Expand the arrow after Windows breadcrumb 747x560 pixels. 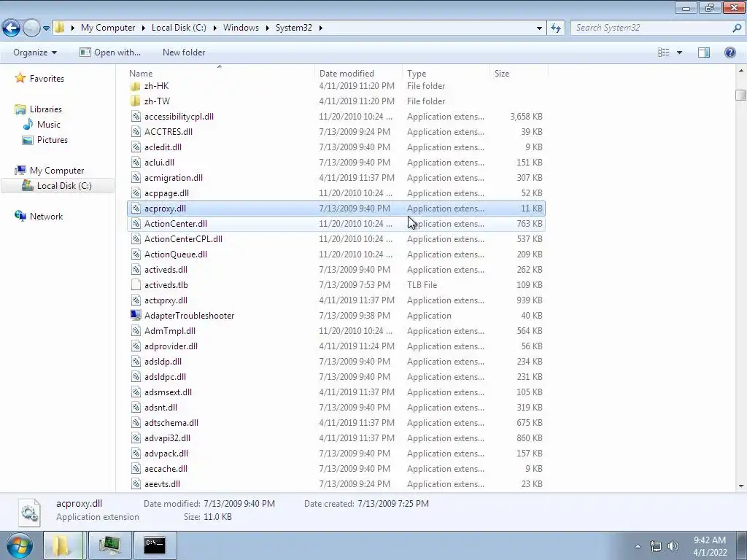coord(267,28)
